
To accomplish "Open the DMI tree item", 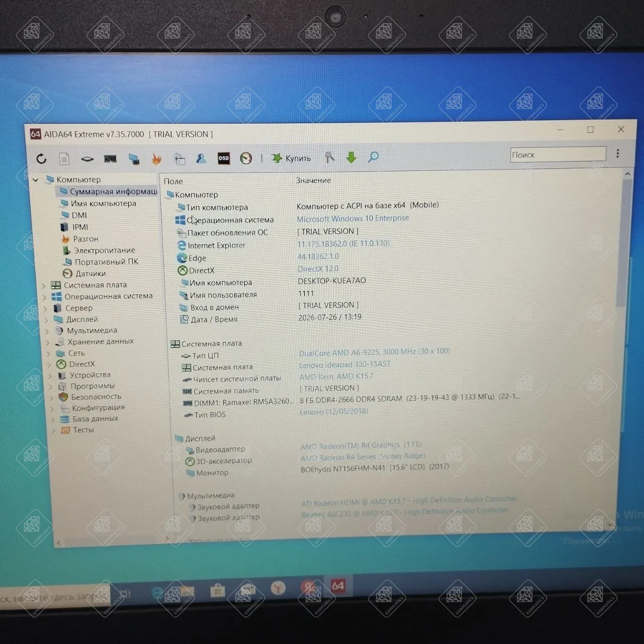I will 73,215.
